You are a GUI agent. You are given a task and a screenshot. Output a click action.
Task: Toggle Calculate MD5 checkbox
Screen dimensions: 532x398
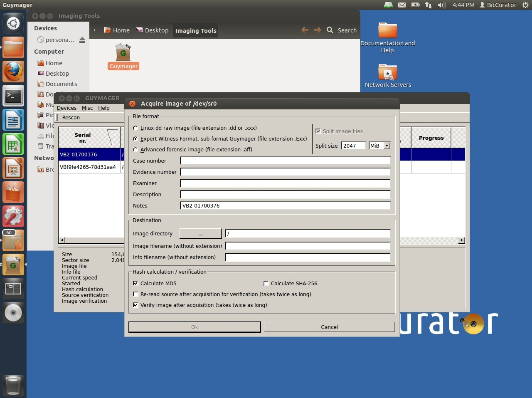point(135,283)
